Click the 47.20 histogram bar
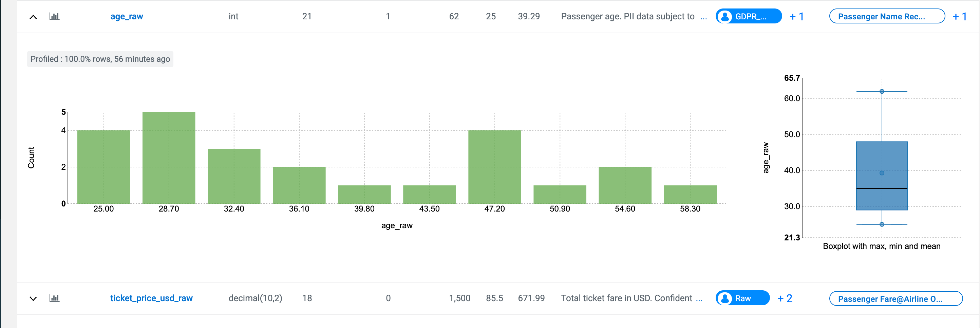The height and width of the screenshot is (328, 980). (x=494, y=167)
